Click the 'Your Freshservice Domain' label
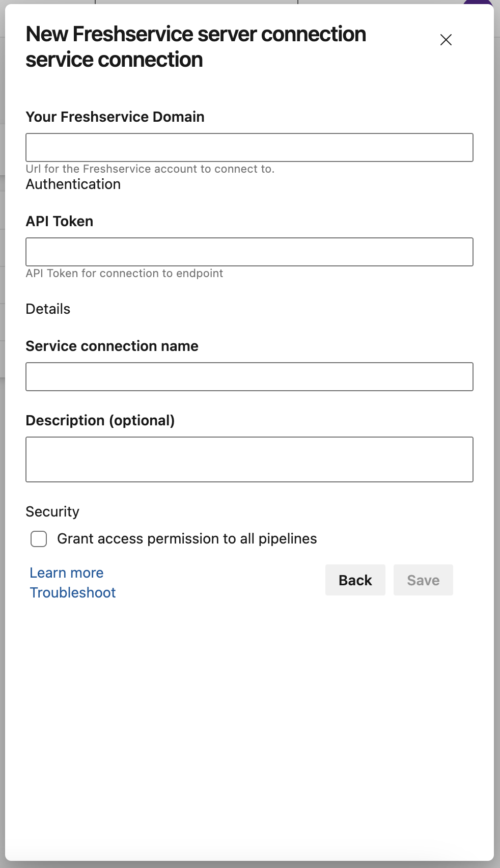The image size is (500, 868). (x=115, y=117)
